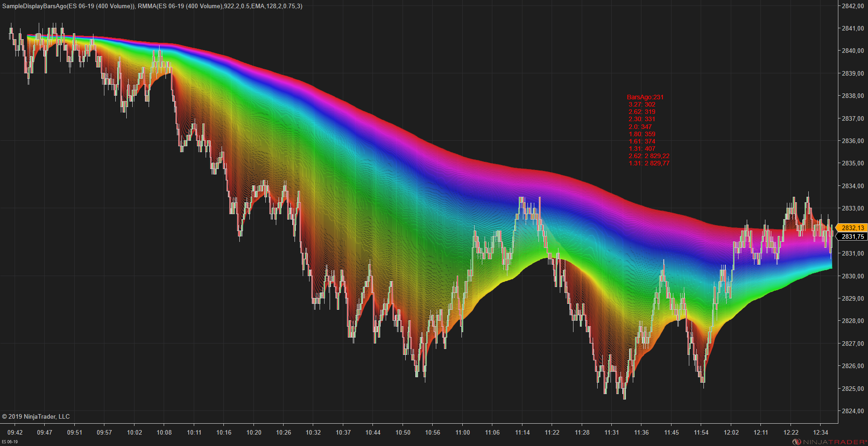This screenshot has height=446, width=868.
Task: Click the 10:16 time axis label
Action: click(224, 432)
